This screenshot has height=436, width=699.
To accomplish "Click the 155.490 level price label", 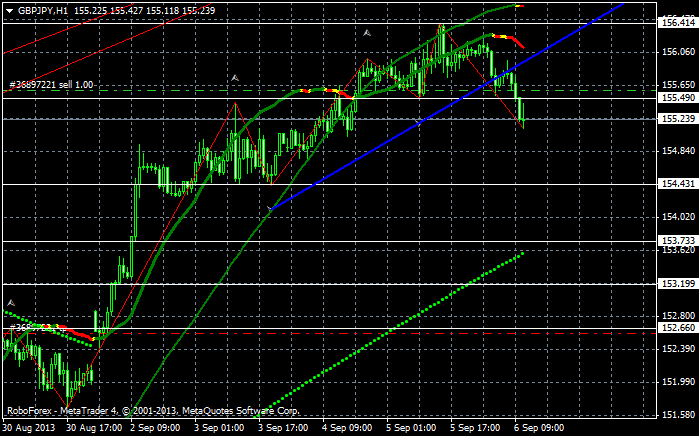I will click(x=679, y=98).
